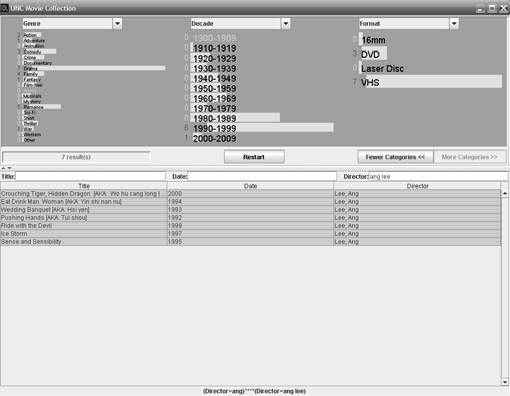Click the split pane collapse arrows

(7, 168)
